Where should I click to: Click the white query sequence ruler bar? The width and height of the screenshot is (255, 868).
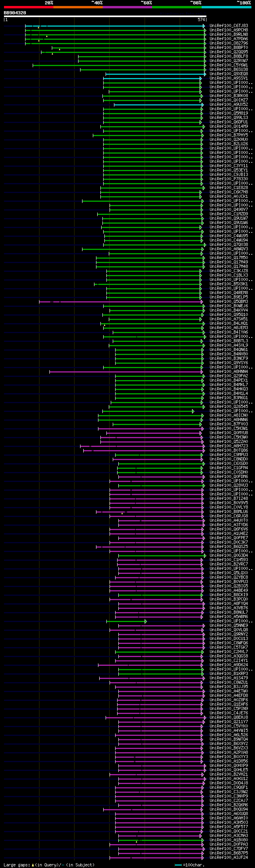point(105,16)
